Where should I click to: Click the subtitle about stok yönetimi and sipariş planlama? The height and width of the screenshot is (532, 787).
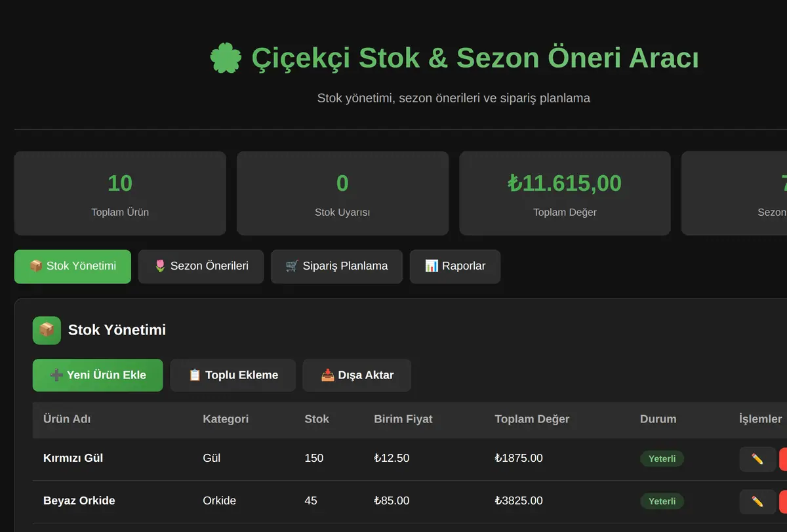pyautogui.click(x=454, y=98)
